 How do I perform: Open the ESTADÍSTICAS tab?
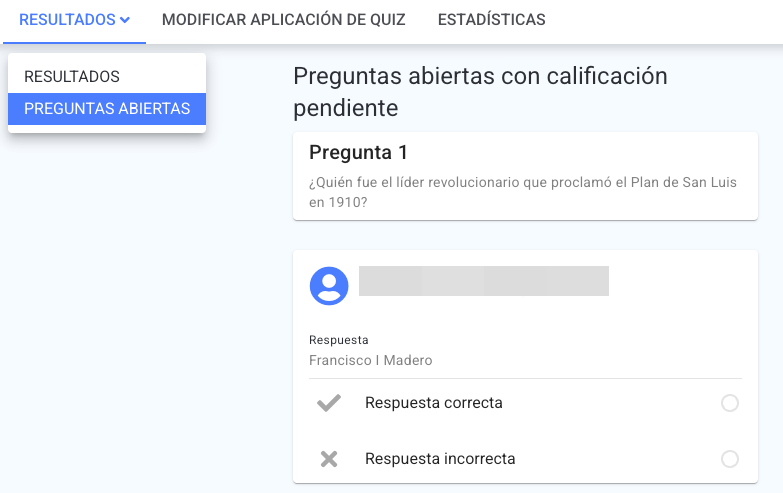(491, 20)
